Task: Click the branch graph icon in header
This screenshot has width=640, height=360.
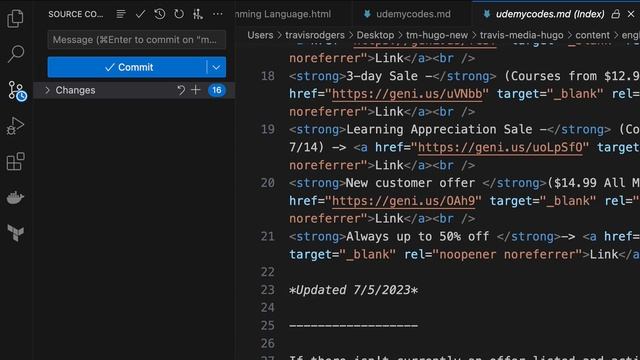Action: 198,14
